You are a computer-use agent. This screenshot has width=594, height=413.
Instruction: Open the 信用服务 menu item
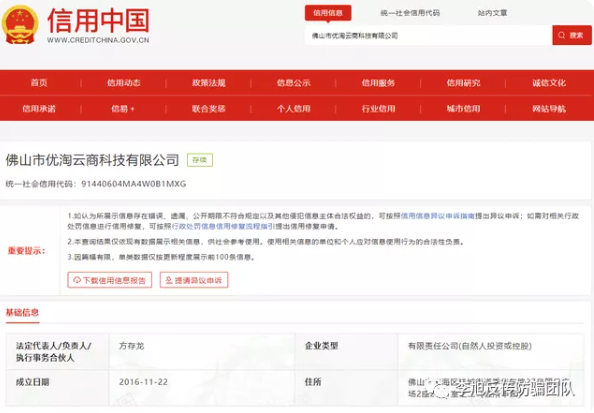coord(378,83)
